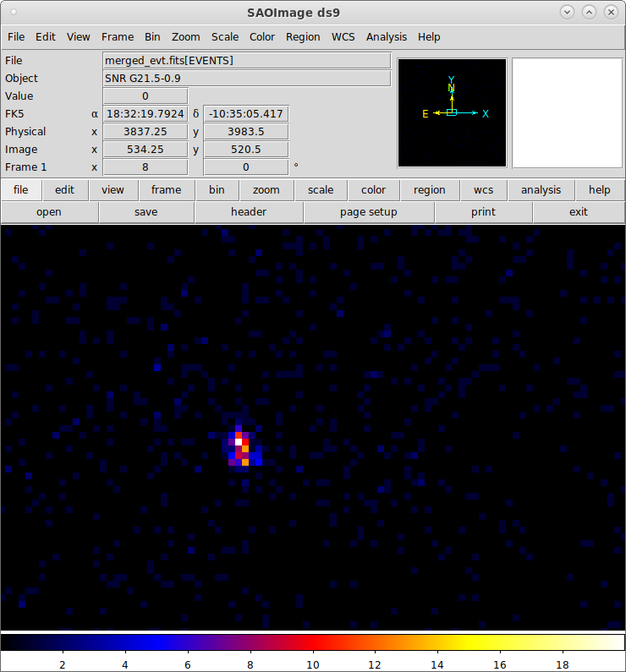The image size is (626, 672).
Task: Open the File menu
Action: pyautogui.click(x=16, y=37)
